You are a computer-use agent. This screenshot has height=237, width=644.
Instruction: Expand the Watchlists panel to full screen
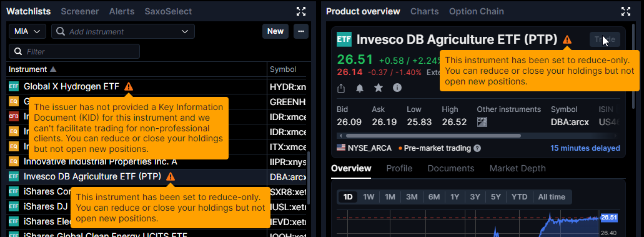[x=301, y=11]
